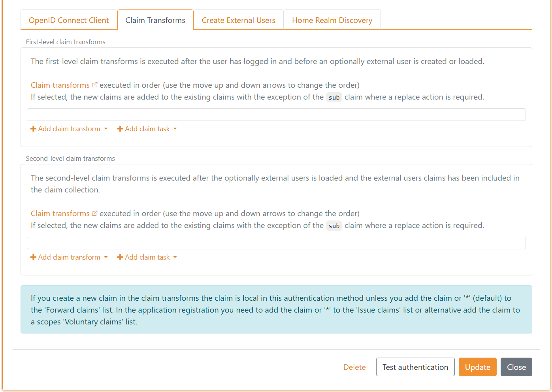
Task: Click external link icon in second-level section
Action: point(94,213)
